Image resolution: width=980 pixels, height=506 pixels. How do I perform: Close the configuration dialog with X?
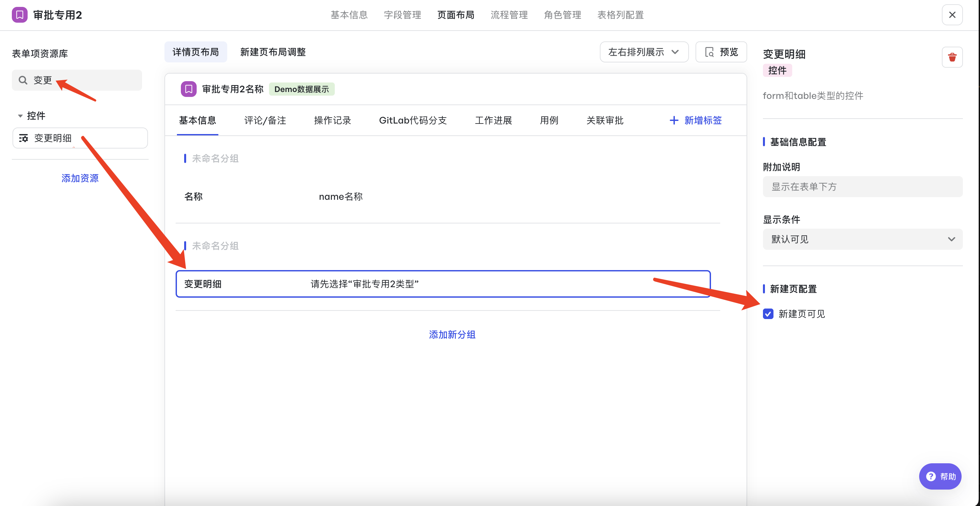point(952,15)
